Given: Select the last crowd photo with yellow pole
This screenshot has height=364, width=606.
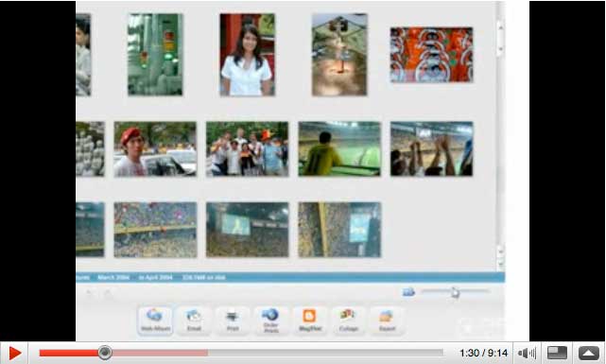Looking at the screenshot, I should pos(339,230).
